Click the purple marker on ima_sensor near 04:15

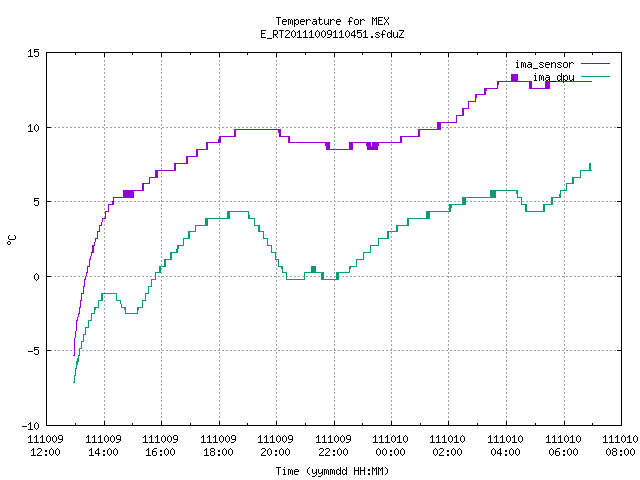coord(514,78)
